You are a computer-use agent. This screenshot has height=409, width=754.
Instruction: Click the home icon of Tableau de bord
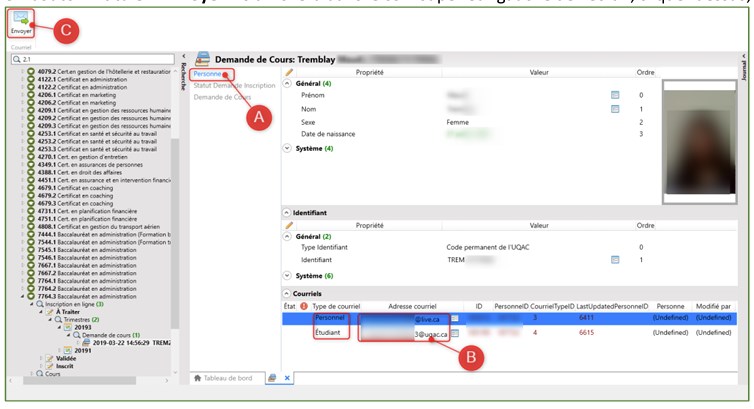[x=197, y=377]
